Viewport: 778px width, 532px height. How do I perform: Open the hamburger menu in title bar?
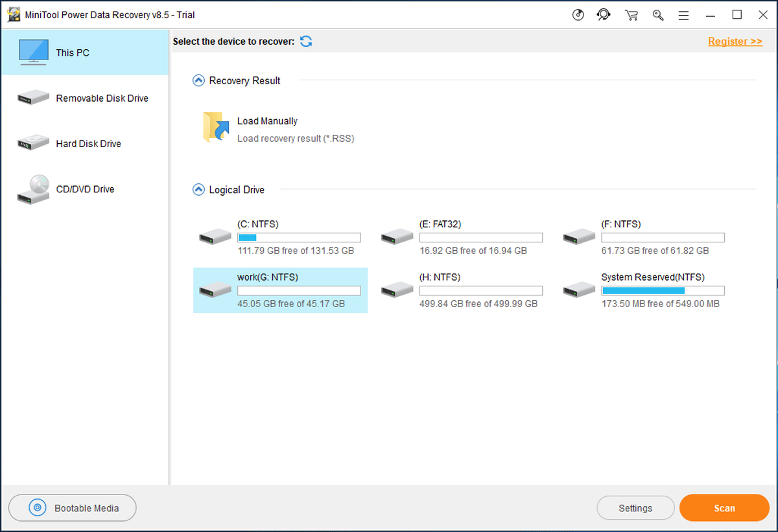pyautogui.click(x=683, y=15)
